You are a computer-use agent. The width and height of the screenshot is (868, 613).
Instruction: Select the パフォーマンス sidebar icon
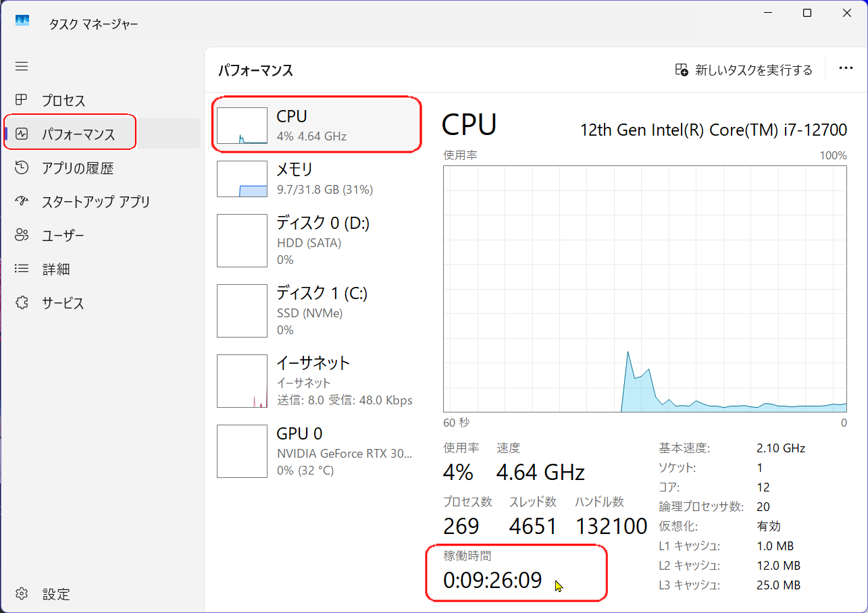coord(22,134)
